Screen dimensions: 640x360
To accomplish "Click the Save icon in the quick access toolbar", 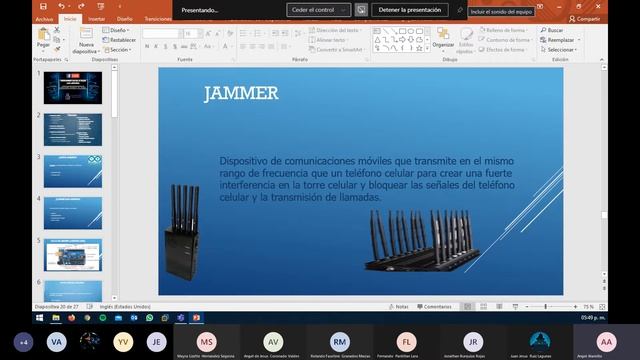I will (43, 7).
